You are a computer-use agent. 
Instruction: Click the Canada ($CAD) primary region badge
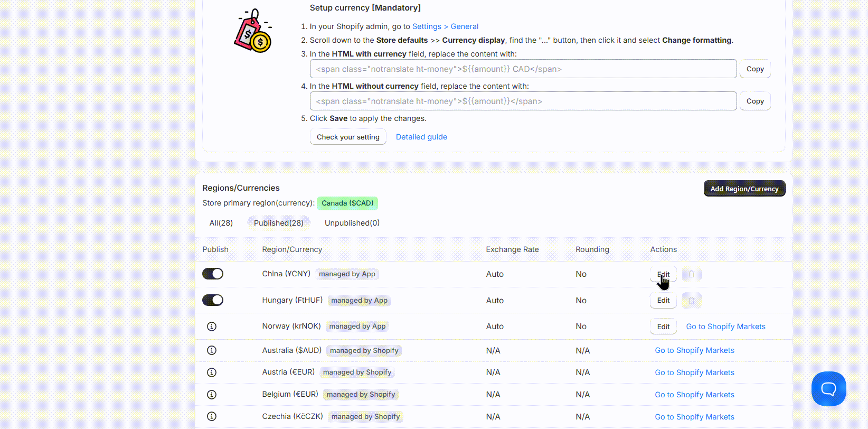(347, 203)
